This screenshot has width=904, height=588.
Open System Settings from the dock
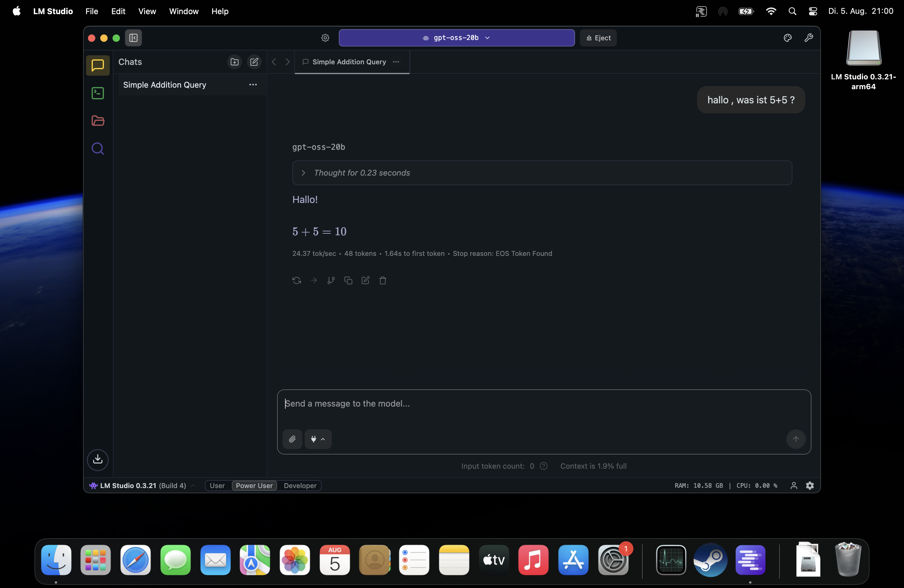click(x=613, y=560)
